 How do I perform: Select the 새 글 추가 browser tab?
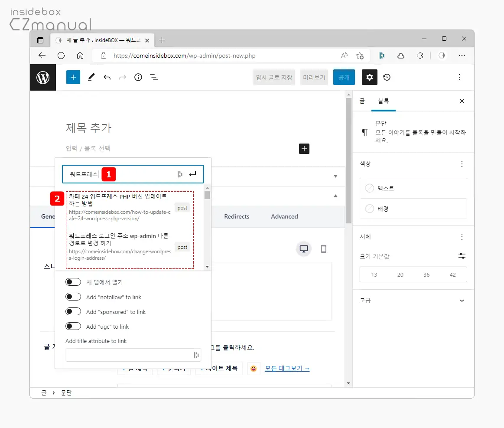click(x=102, y=40)
